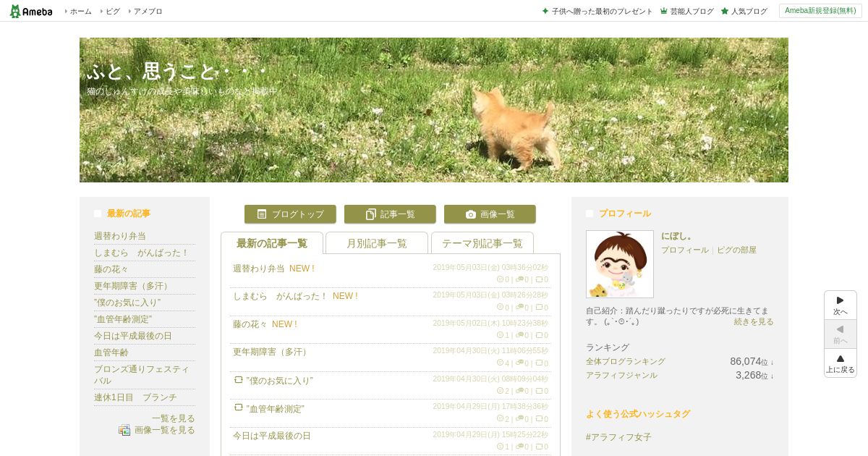Click sidebar link 藤の花々

point(111,269)
